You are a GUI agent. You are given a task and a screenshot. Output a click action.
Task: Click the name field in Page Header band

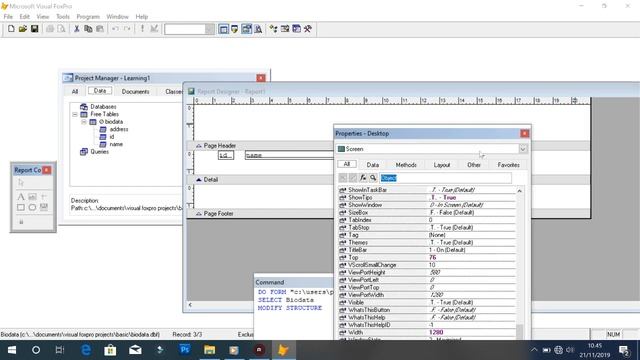pyautogui.click(x=289, y=155)
